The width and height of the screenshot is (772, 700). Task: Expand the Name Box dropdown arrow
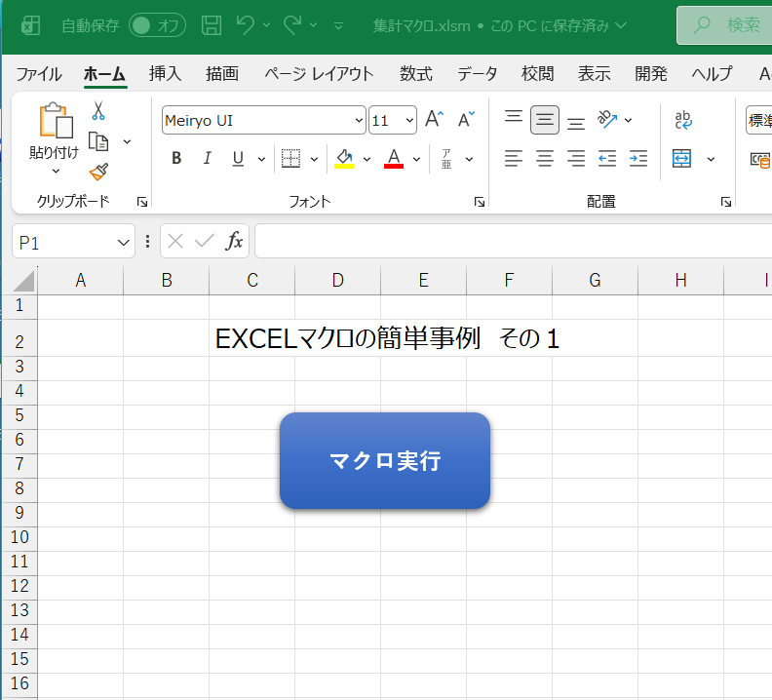[124, 242]
